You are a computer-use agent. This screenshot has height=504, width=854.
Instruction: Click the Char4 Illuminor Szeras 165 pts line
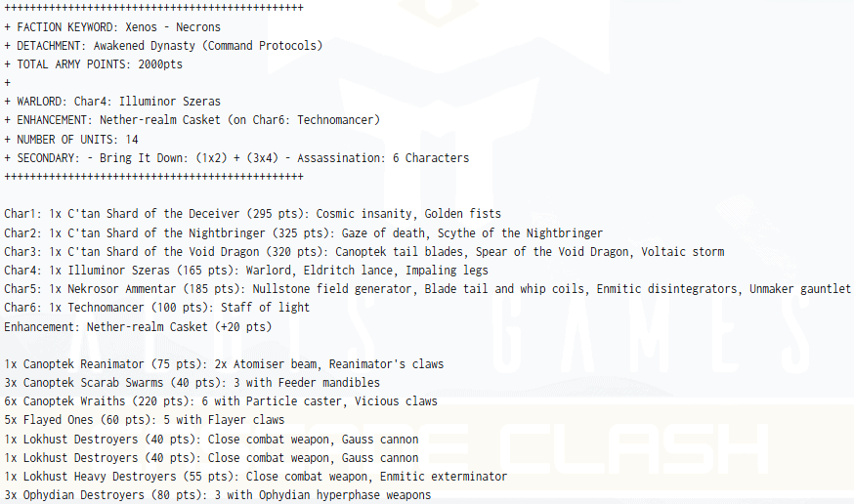coord(245,270)
